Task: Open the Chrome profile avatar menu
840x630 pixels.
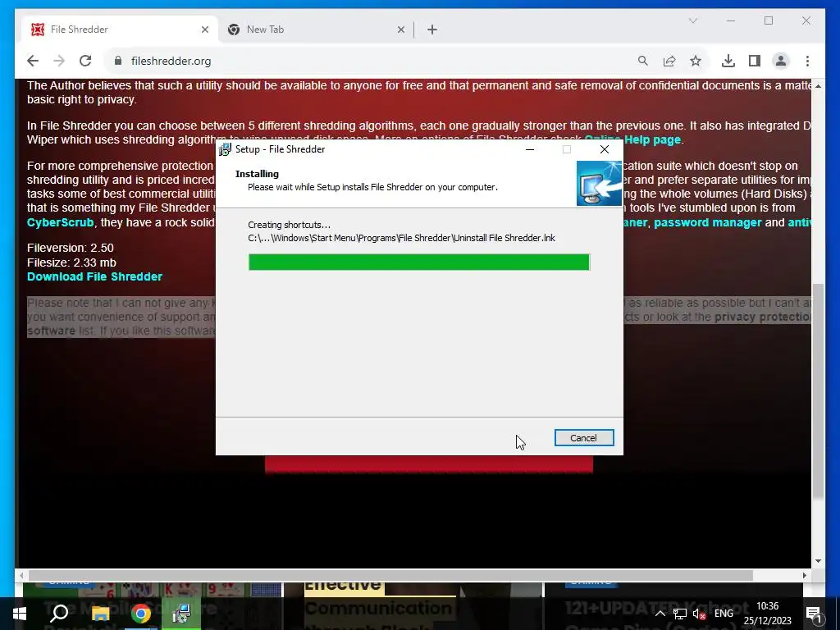Action: [x=781, y=61]
